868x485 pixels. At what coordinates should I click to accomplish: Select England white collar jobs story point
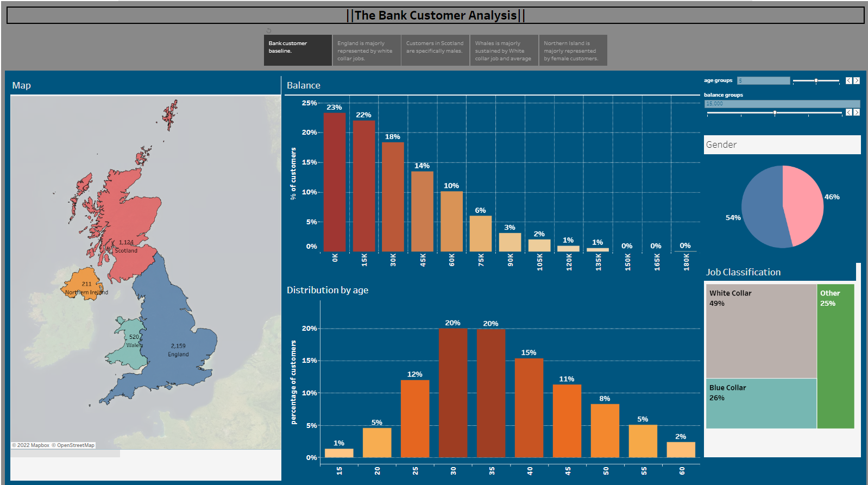tap(367, 50)
